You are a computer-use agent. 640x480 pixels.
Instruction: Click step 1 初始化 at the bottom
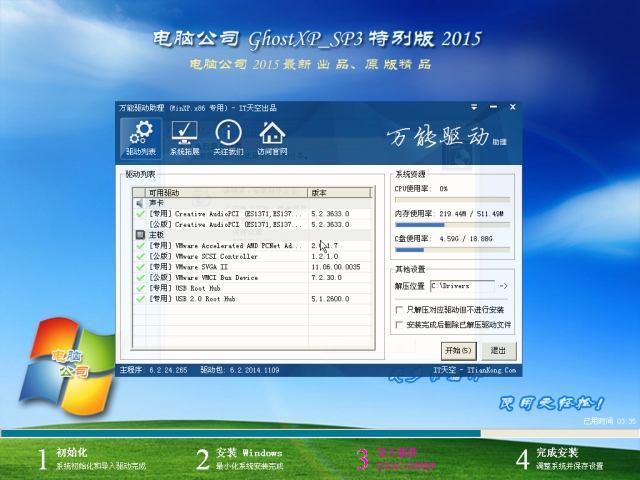pyautogui.click(x=92, y=459)
